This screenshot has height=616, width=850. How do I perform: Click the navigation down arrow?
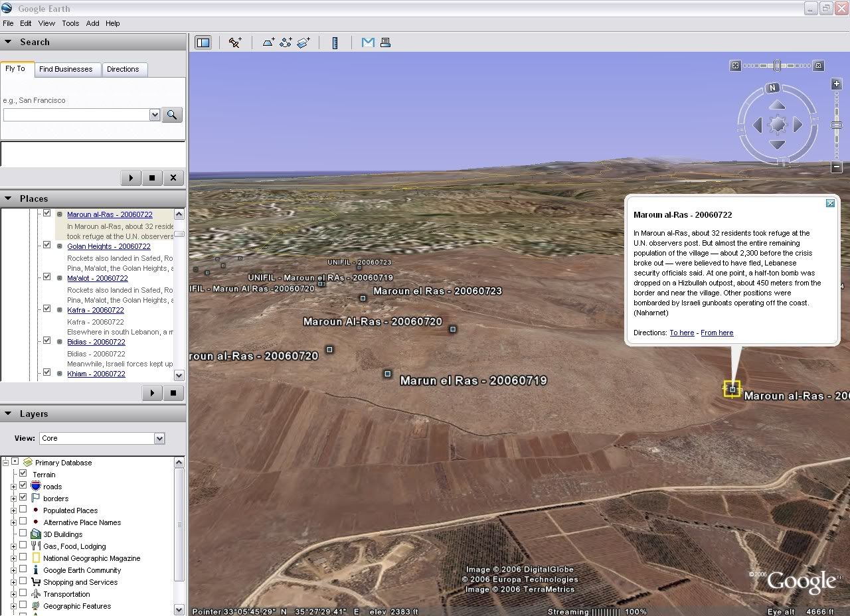point(778,144)
